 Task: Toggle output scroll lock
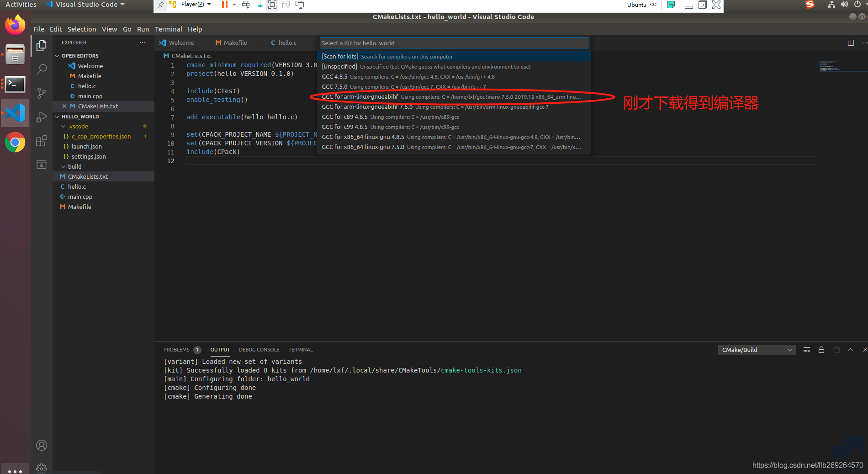(821, 350)
